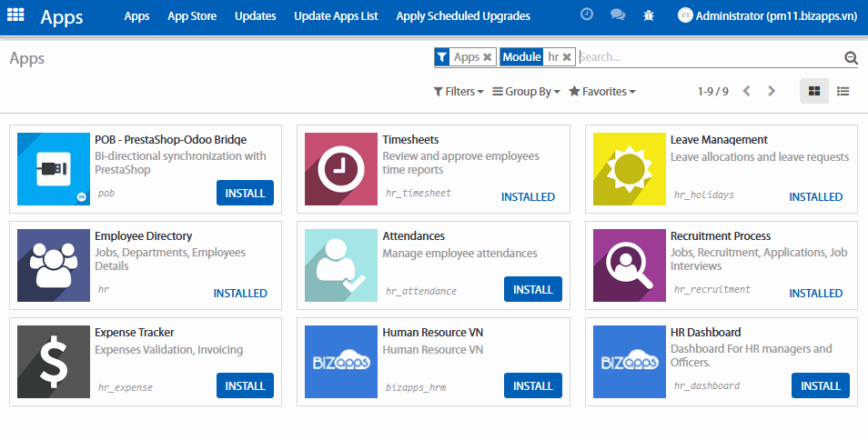Switch to list view

pos(843,91)
